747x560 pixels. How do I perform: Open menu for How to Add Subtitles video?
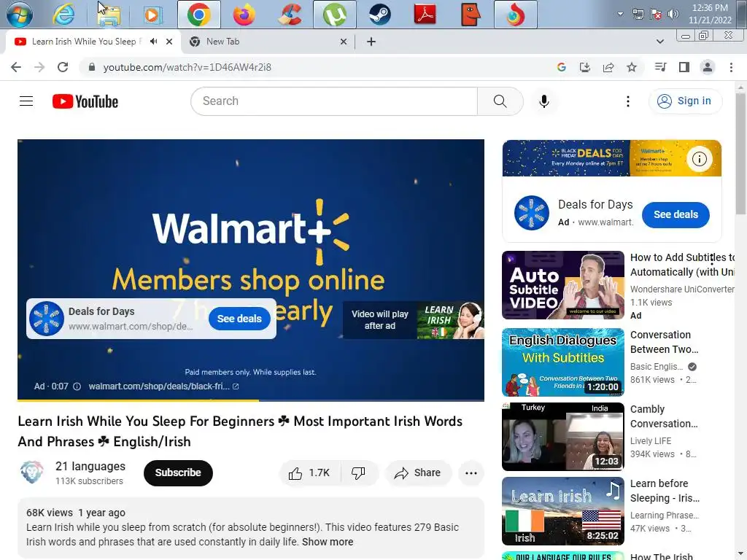click(712, 260)
